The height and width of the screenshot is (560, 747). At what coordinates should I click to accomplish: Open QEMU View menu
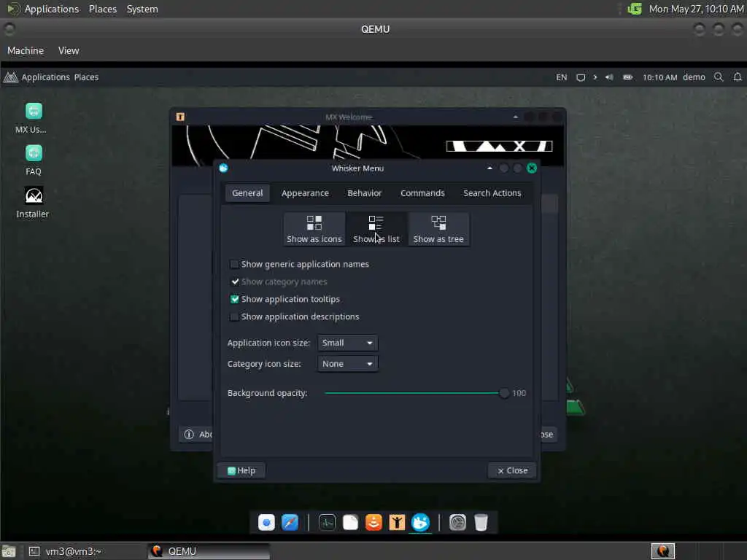69,50
